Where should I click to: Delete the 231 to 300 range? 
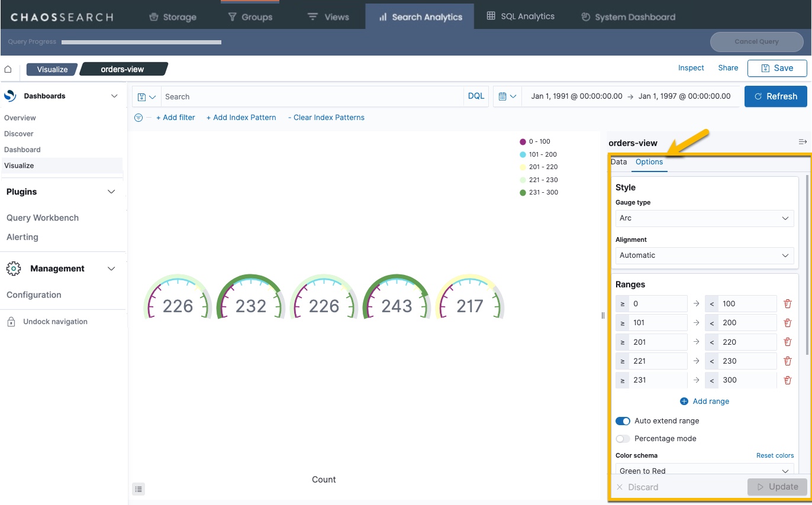pos(787,380)
